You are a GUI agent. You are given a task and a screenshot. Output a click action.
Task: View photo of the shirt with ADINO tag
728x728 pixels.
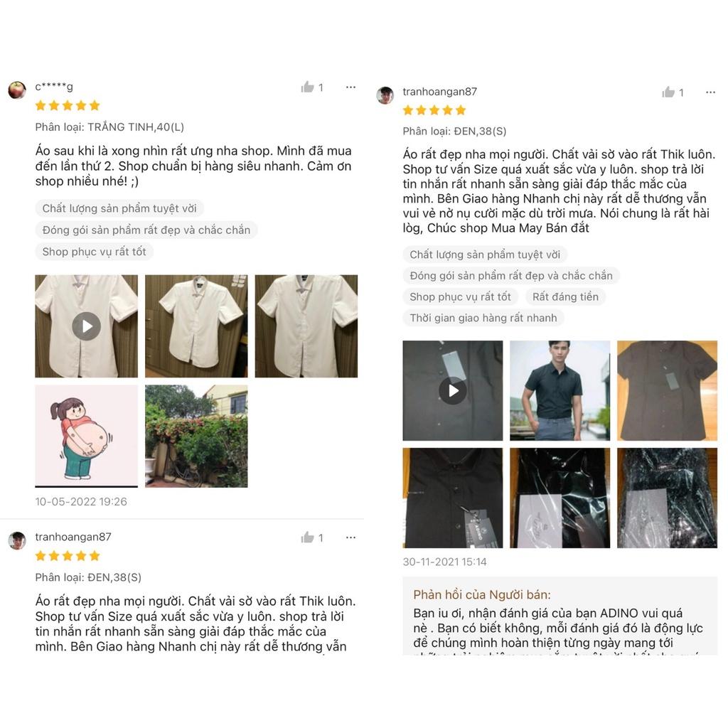coord(453,498)
